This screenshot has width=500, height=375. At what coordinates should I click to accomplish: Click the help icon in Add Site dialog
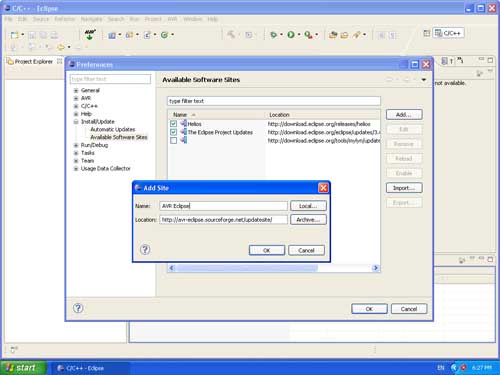click(x=145, y=249)
